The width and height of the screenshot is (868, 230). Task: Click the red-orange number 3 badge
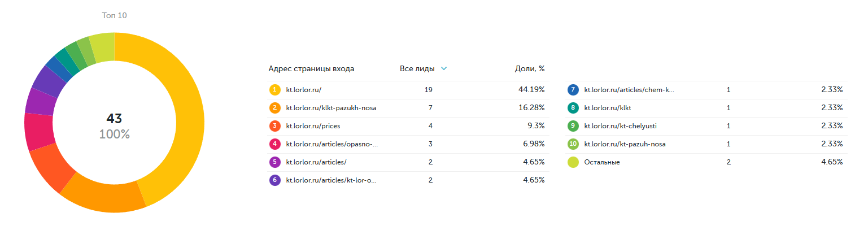pyautogui.click(x=275, y=126)
